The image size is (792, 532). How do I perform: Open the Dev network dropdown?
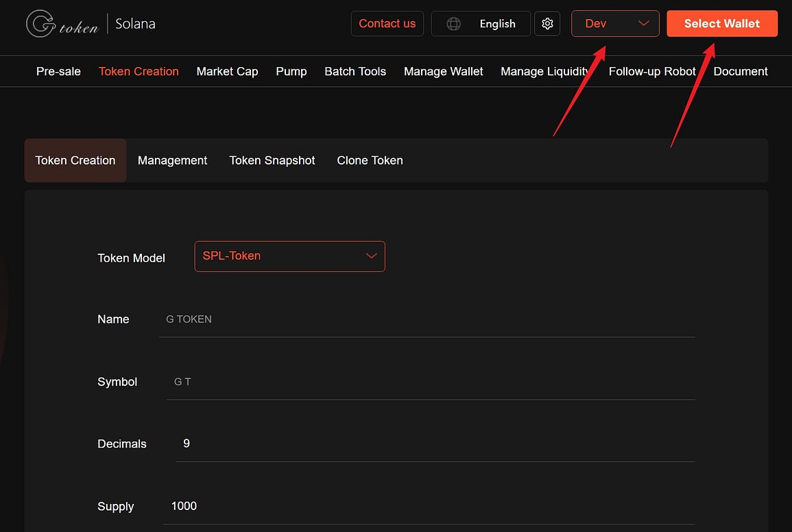coord(614,24)
